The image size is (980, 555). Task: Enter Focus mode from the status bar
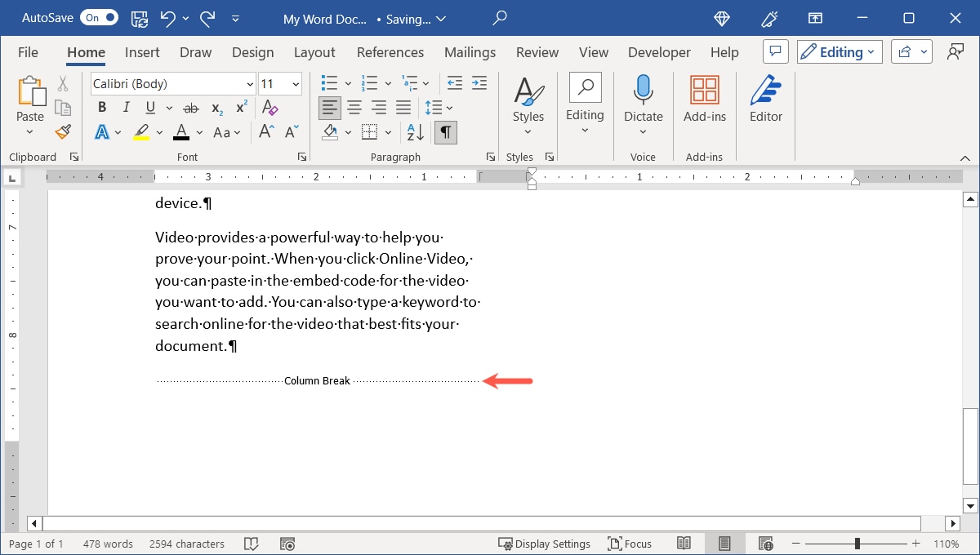point(630,543)
